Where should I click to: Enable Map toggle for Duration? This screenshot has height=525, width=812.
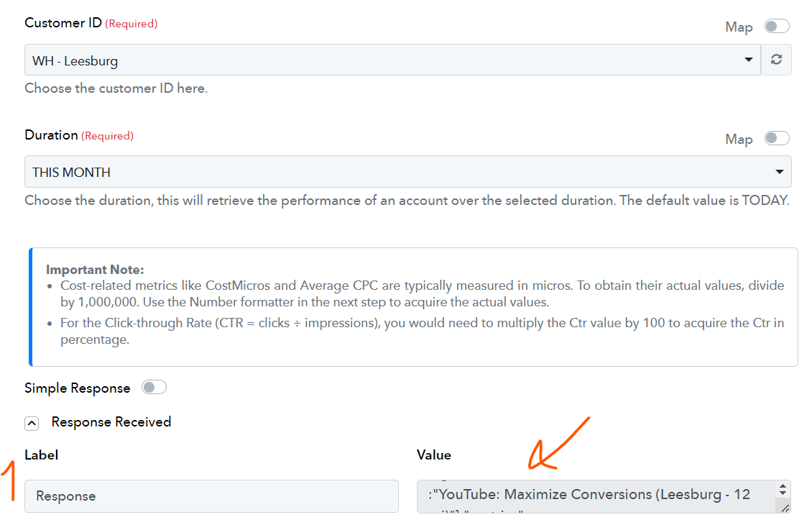coord(777,138)
